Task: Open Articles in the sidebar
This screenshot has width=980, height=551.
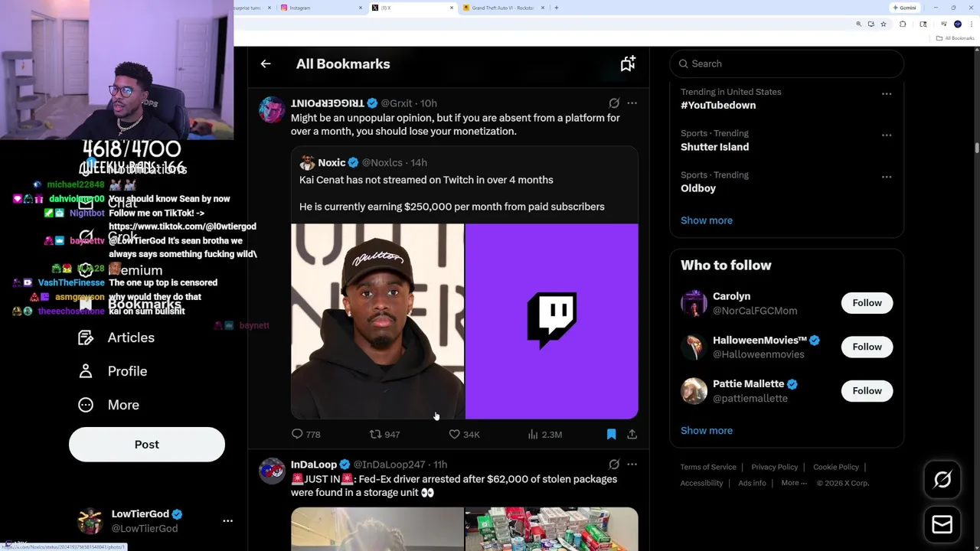Action: (x=116, y=337)
